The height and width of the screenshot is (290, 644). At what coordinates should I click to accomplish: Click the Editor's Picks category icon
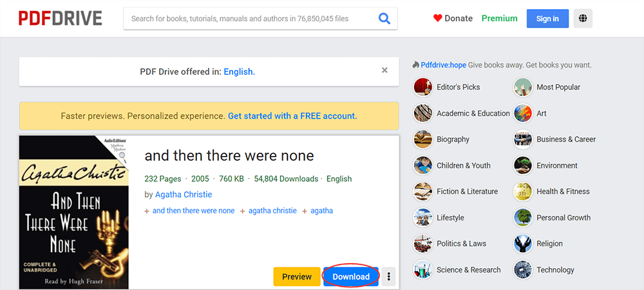click(x=423, y=87)
